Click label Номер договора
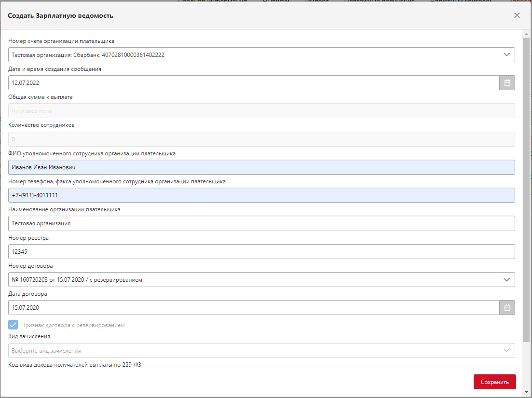The width and height of the screenshot is (532, 398). [30, 266]
